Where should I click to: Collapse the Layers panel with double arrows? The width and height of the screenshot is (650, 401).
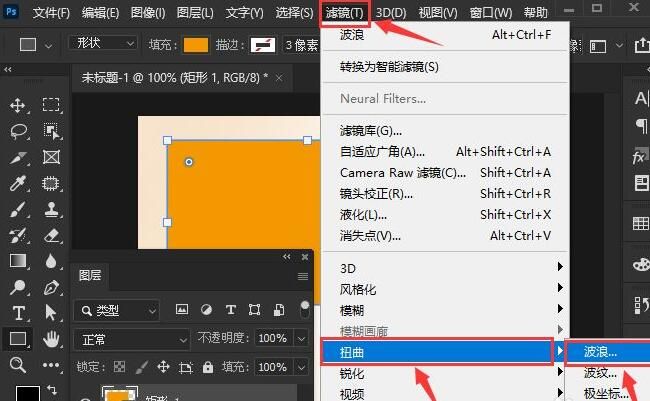click(x=286, y=257)
